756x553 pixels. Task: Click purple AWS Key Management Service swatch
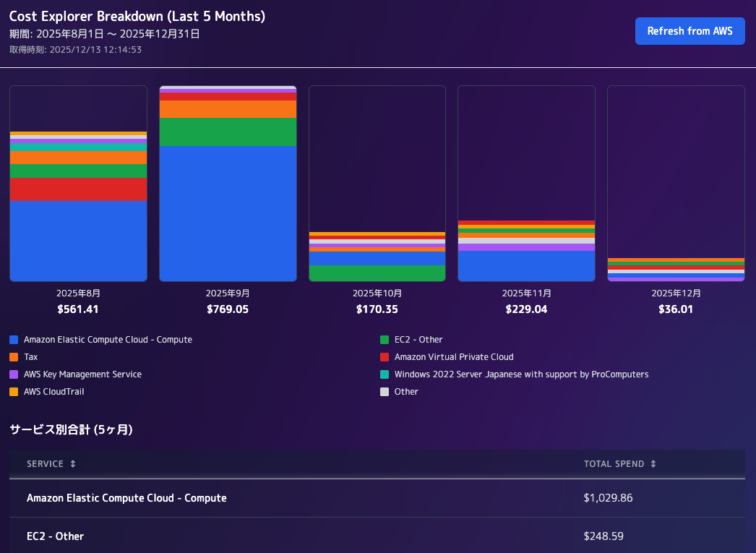pos(14,374)
